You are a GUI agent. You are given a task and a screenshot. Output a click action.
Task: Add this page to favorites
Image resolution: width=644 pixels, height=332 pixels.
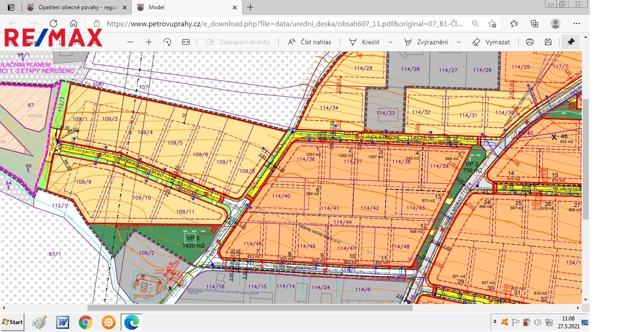point(492,24)
